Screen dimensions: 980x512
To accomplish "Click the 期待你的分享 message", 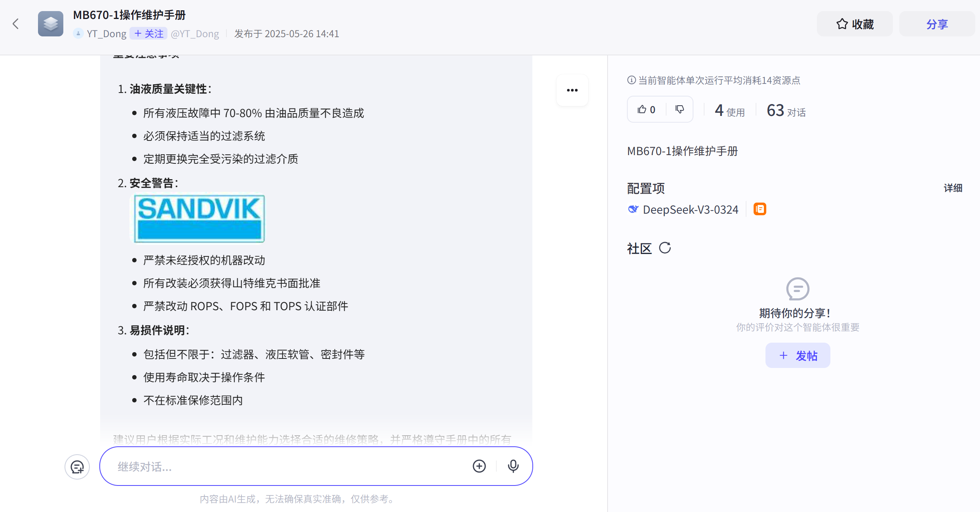I will point(795,313).
